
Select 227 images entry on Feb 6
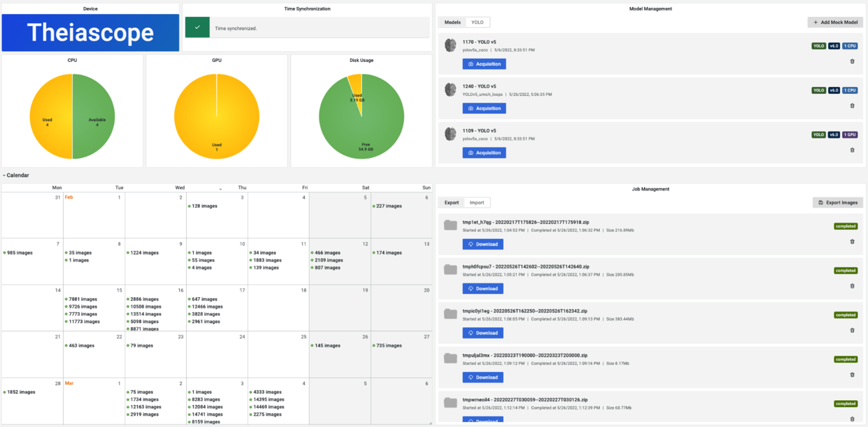tap(387, 206)
